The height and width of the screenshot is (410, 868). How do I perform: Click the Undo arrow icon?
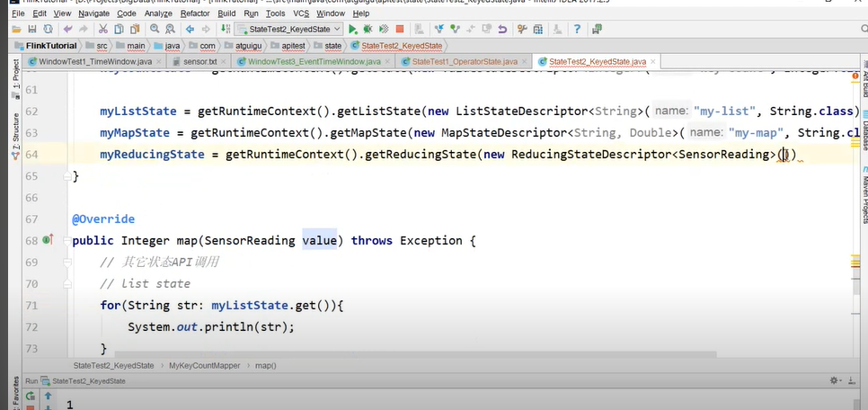pyautogui.click(x=69, y=30)
